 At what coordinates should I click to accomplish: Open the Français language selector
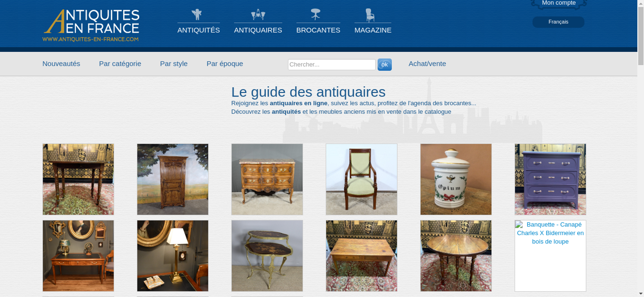pyautogui.click(x=558, y=22)
